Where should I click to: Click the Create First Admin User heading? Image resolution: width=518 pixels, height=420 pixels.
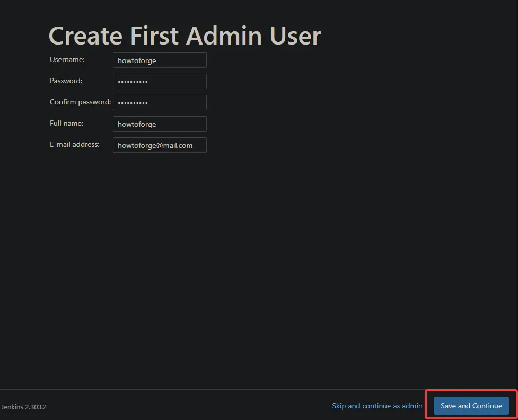pyautogui.click(x=185, y=36)
